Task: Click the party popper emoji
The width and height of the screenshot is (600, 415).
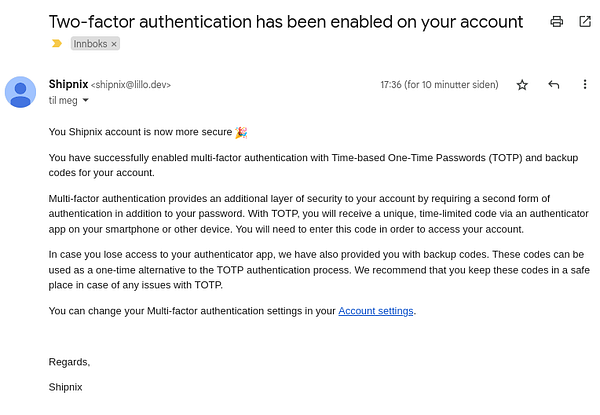Action: [x=240, y=132]
